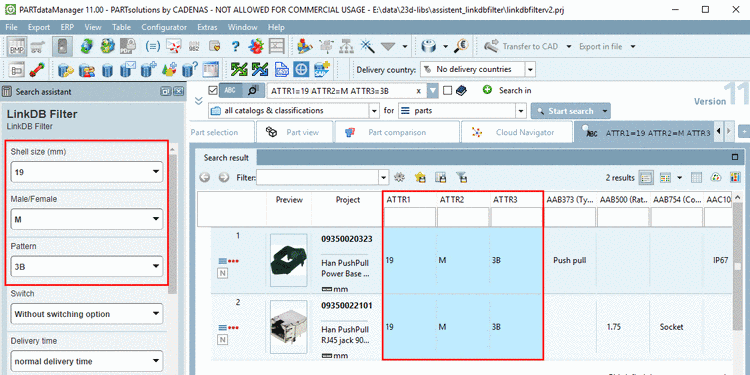Screen dimensions: 750x375
Task: Switch to the Part view tab
Action: [x=295, y=132]
